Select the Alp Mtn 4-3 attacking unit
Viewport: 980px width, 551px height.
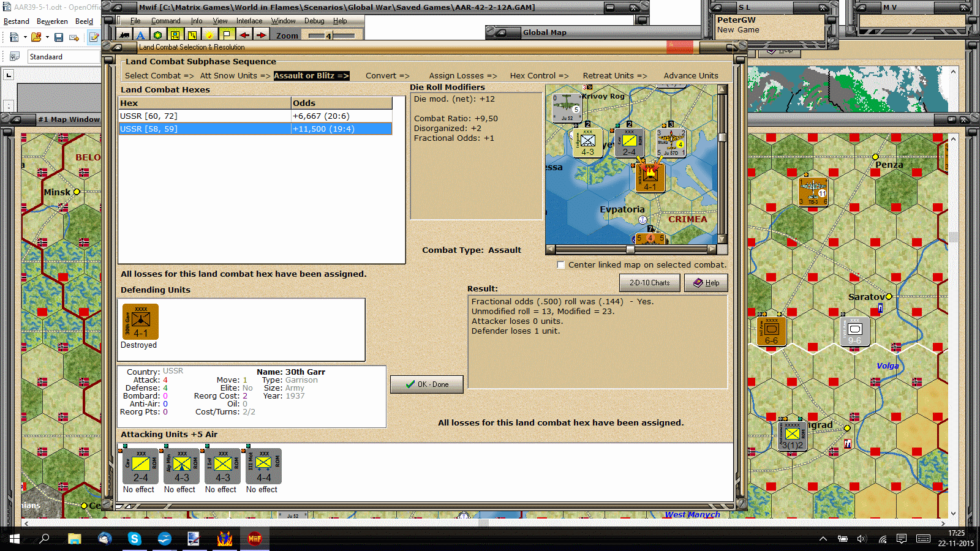pos(182,467)
